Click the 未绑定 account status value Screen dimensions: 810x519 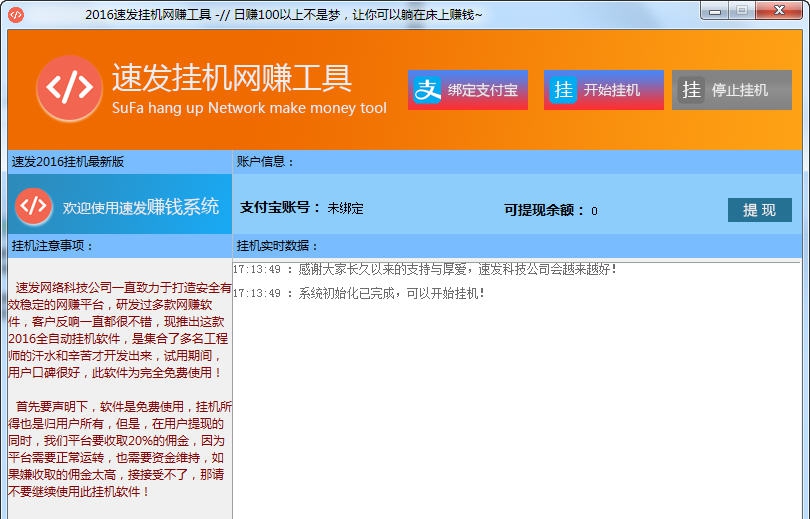[346, 208]
